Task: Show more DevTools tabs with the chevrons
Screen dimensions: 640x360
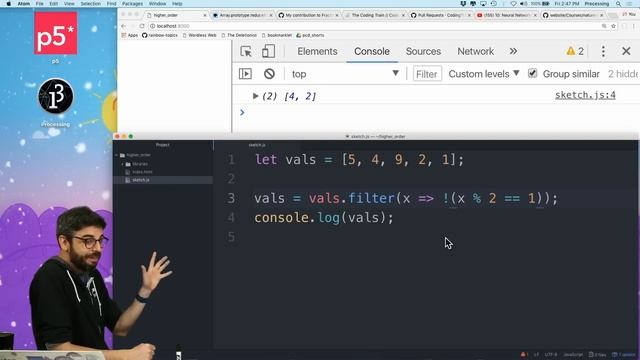Action: (x=513, y=51)
